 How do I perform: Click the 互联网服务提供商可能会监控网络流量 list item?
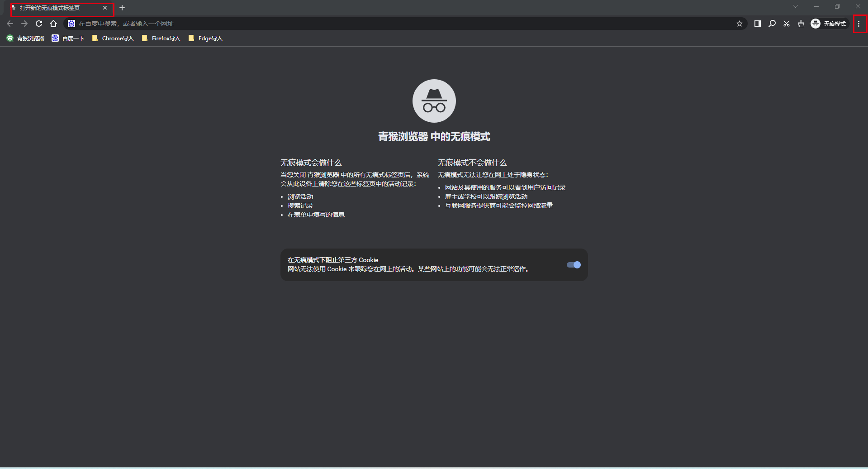[499, 206]
